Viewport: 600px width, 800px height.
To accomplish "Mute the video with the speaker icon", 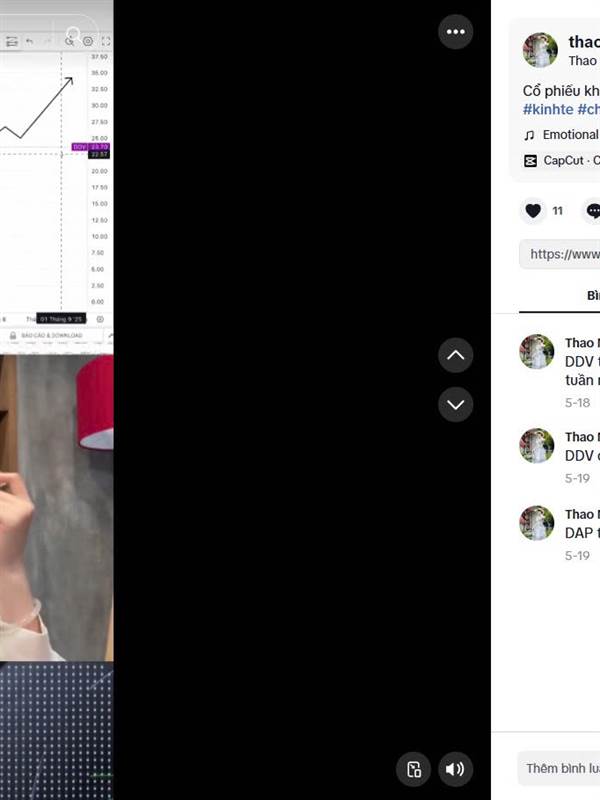I will 455,769.
